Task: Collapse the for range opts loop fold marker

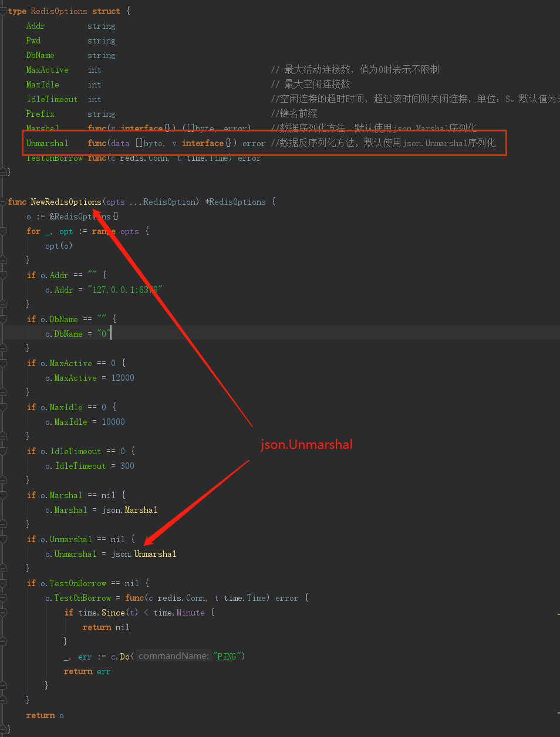Action: point(4,231)
